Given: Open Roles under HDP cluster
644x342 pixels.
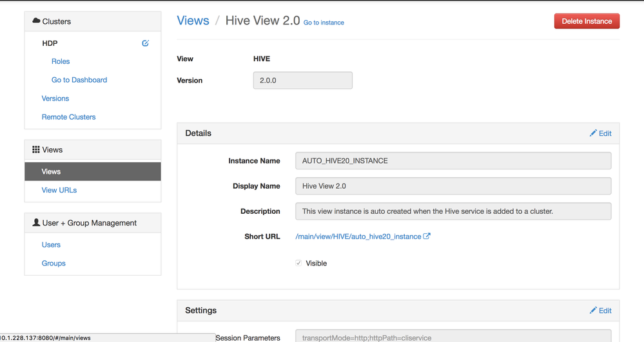Looking at the screenshot, I should click(x=61, y=61).
